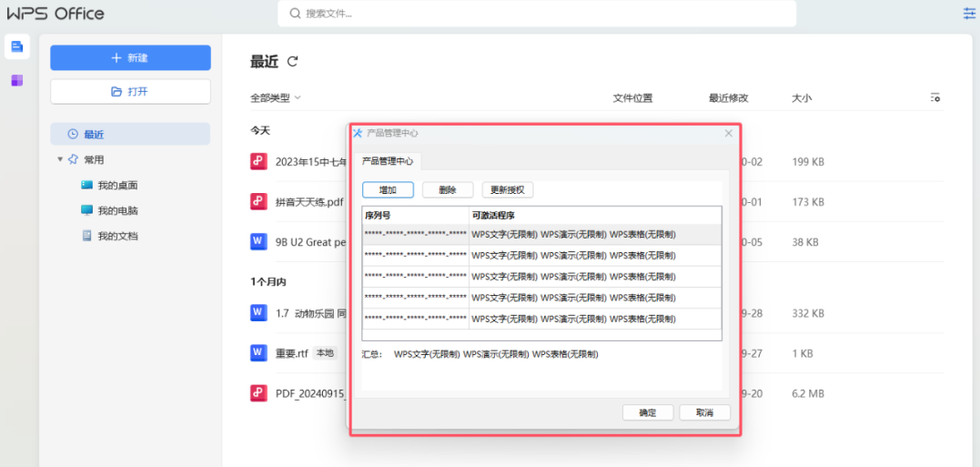Close the 产品管理中心 dialog
Viewport: 980px width, 467px height.
click(728, 133)
